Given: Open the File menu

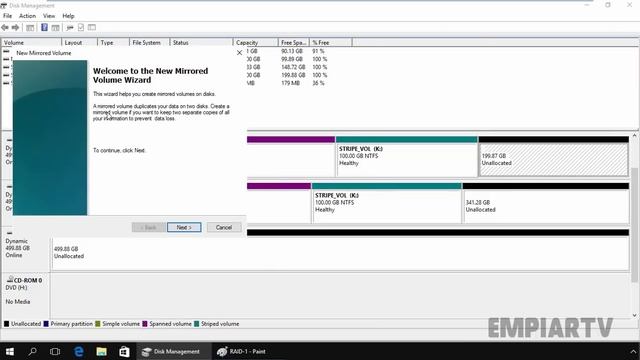Looking at the screenshot, I should pos(7,16).
